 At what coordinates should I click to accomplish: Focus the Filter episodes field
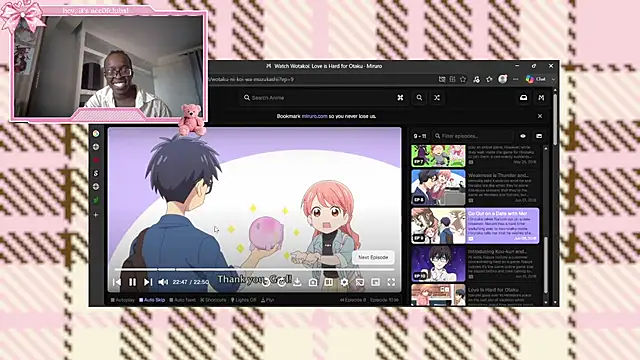tap(473, 136)
